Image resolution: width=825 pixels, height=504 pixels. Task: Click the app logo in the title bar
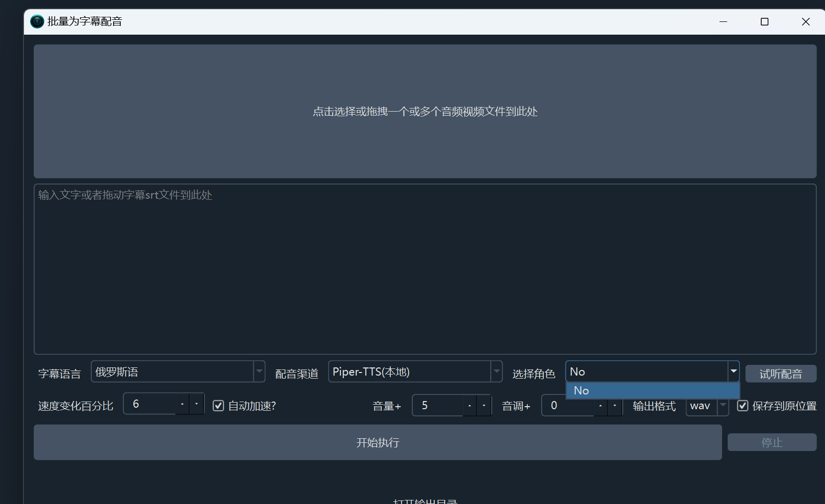pyautogui.click(x=37, y=21)
